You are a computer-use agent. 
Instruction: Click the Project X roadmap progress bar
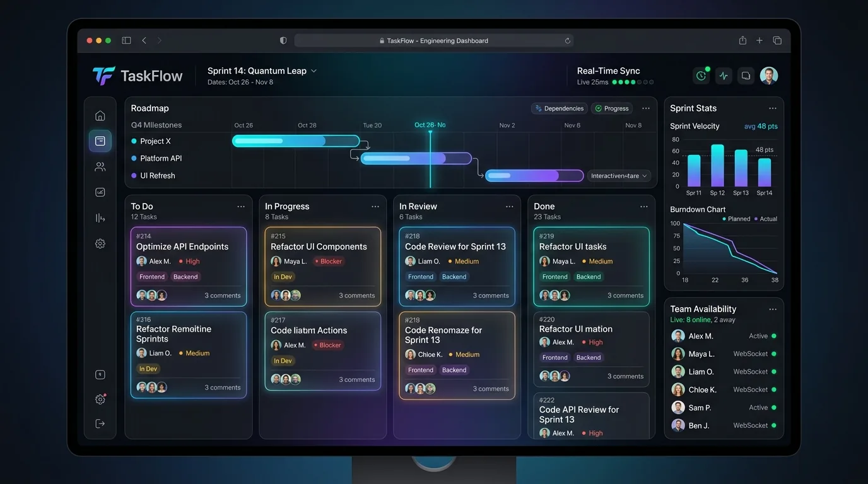tap(296, 141)
